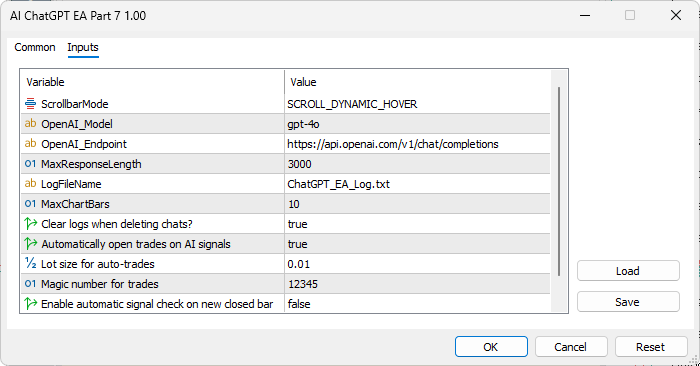The width and height of the screenshot is (700, 366).
Task: Click the inputs list vertical scrollbar
Action: tap(559, 181)
